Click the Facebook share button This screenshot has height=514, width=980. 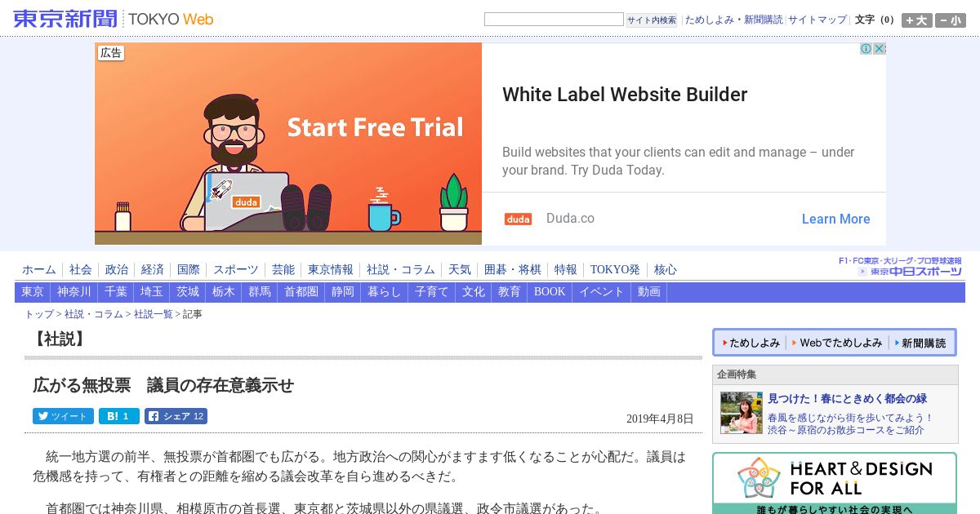pos(176,416)
